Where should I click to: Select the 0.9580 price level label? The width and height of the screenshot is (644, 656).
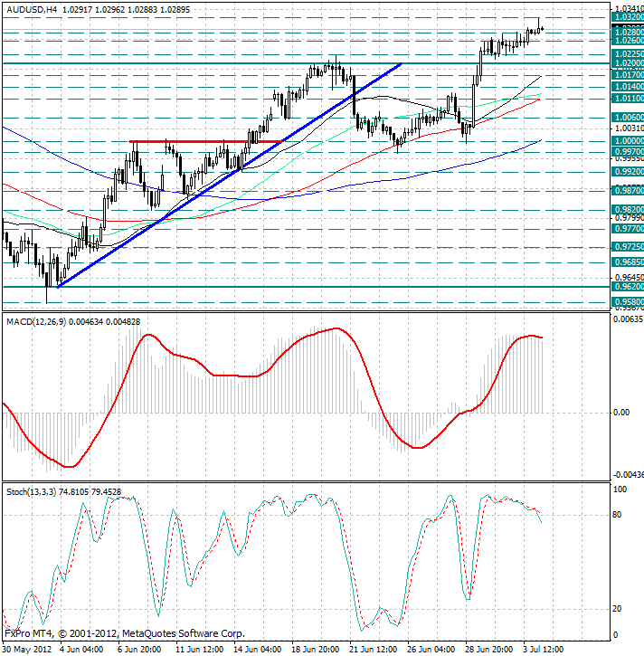[x=628, y=302]
